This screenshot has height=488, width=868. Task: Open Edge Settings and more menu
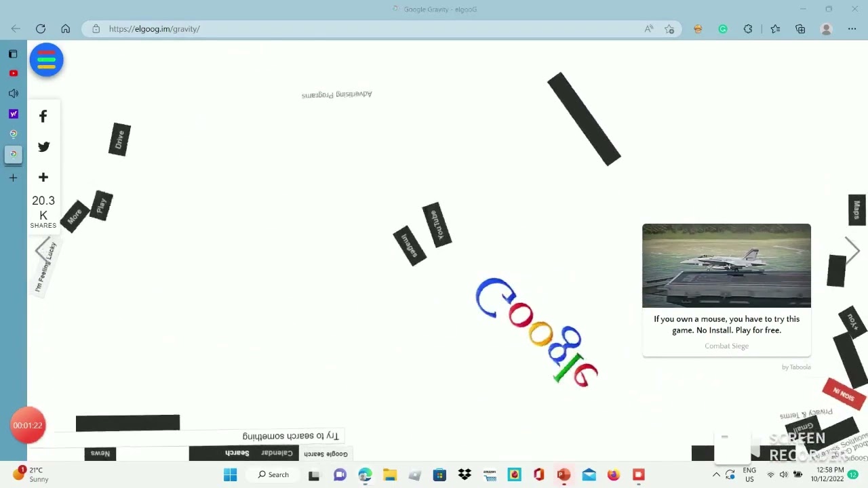click(852, 29)
